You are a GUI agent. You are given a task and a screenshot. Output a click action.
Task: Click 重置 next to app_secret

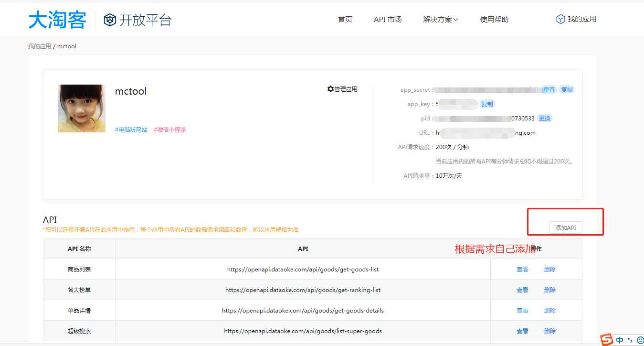pos(549,89)
